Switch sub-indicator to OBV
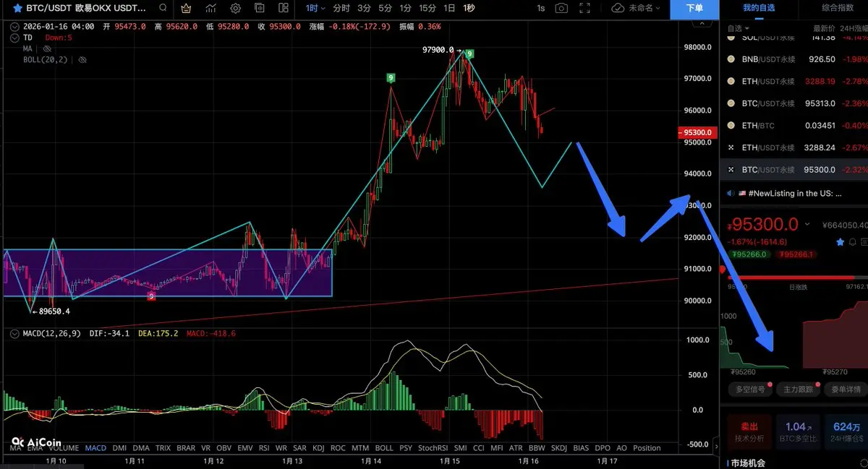The width and height of the screenshot is (868, 469). tap(224, 448)
